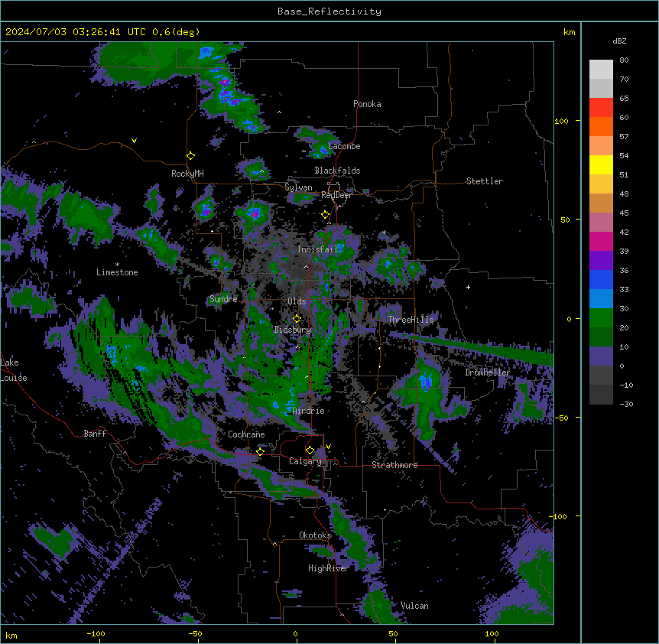Click the Banff label
The image size is (659, 644).
click(95, 434)
